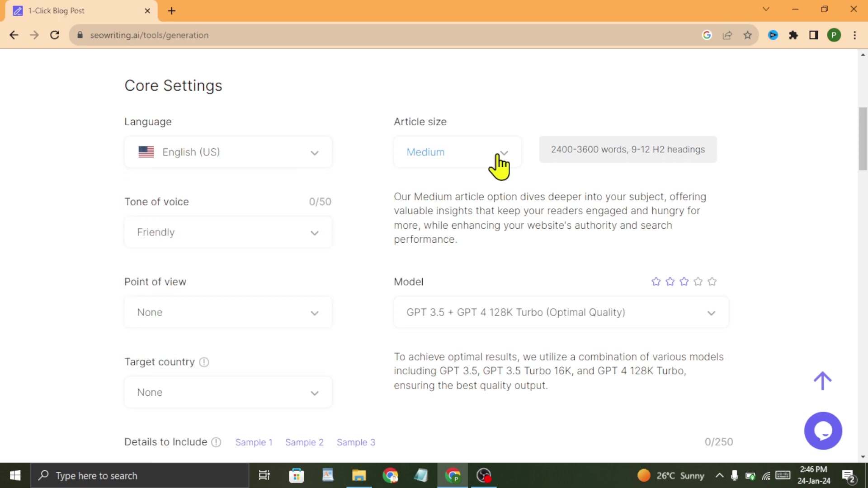Open the notification center icon
The width and height of the screenshot is (868, 488).
tap(849, 476)
